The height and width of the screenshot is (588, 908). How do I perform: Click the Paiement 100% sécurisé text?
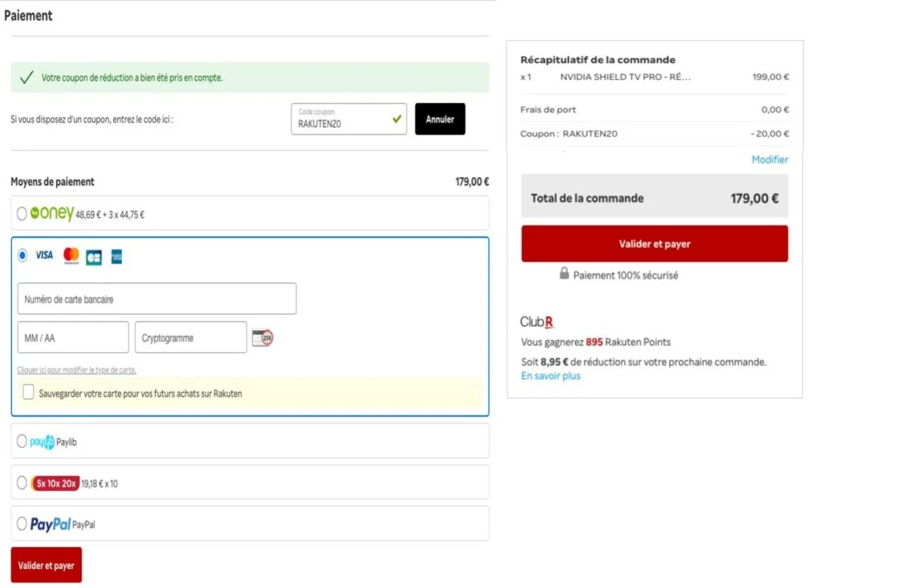coord(626,275)
